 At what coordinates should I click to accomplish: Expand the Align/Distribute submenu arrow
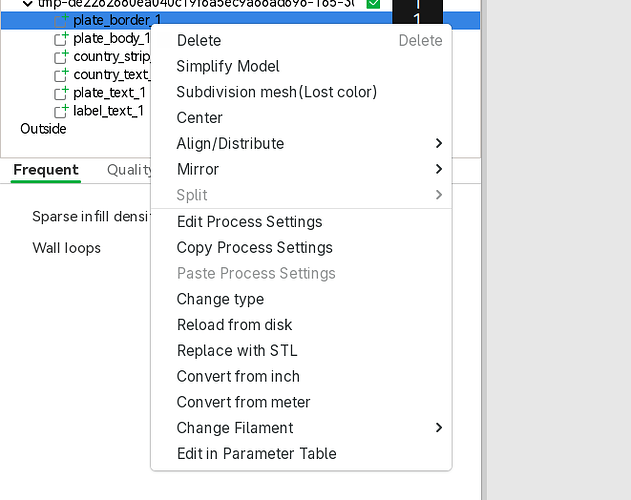point(439,143)
